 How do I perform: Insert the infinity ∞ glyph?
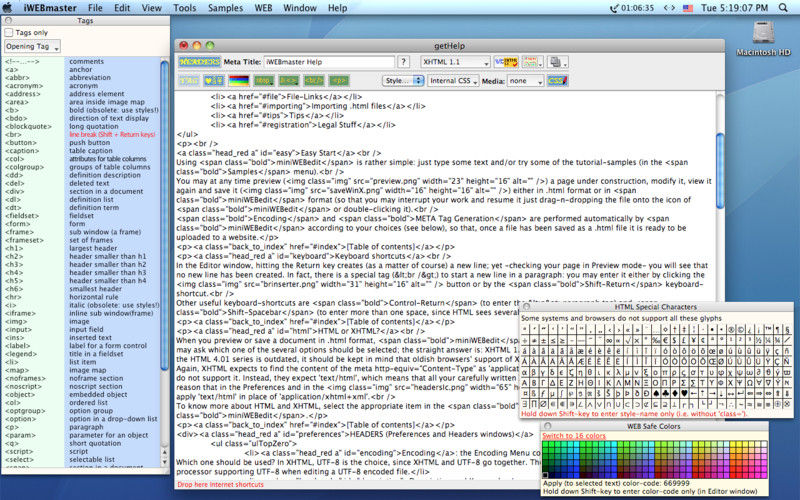tap(609, 340)
